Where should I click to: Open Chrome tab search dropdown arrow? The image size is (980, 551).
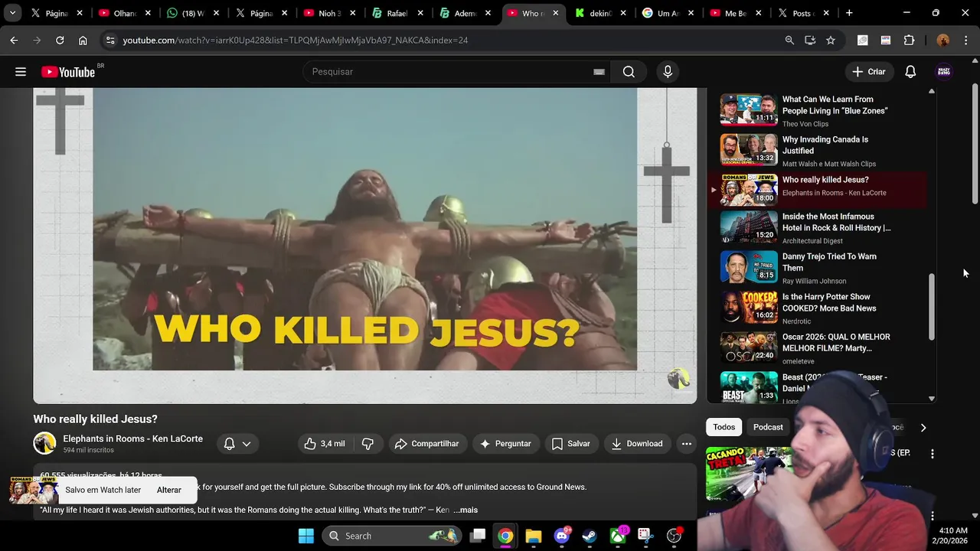pos(12,13)
